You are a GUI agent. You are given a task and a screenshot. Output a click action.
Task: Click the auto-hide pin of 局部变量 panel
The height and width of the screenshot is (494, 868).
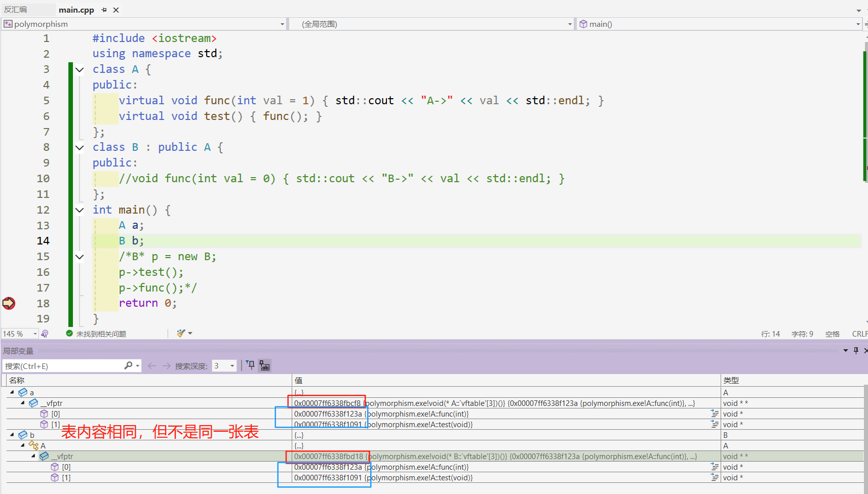pyautogui.click(x=856, y=350)
